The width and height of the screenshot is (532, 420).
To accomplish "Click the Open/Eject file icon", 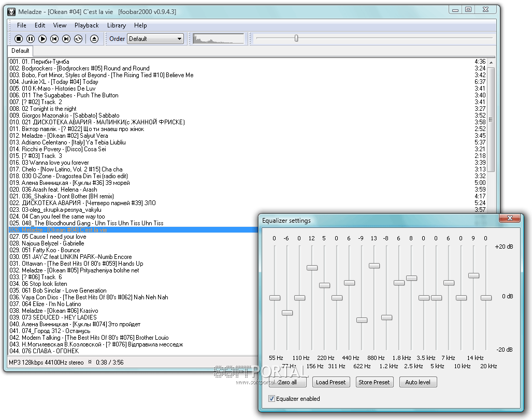I will (x=94, y=39).
